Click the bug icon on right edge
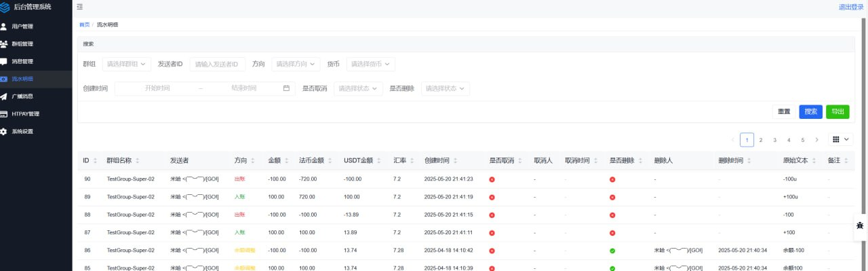 tap(860, 225)
